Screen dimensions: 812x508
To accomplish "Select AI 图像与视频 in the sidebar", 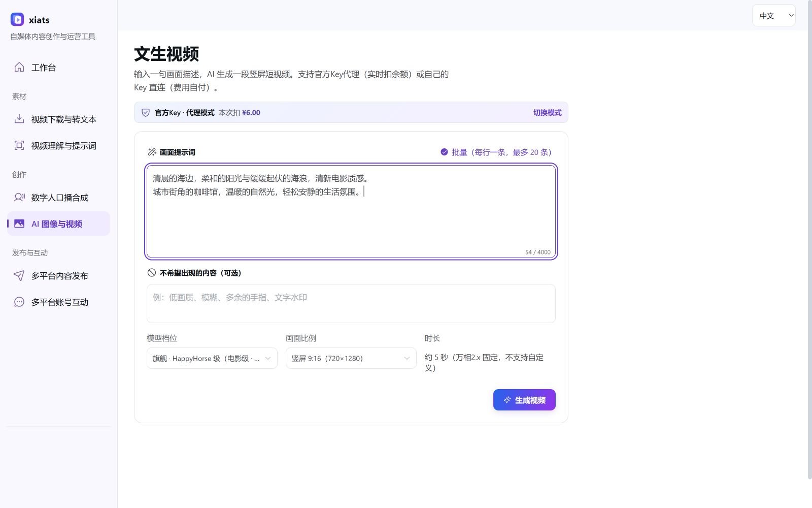I will pyautogui.click(x=58, y=224).
